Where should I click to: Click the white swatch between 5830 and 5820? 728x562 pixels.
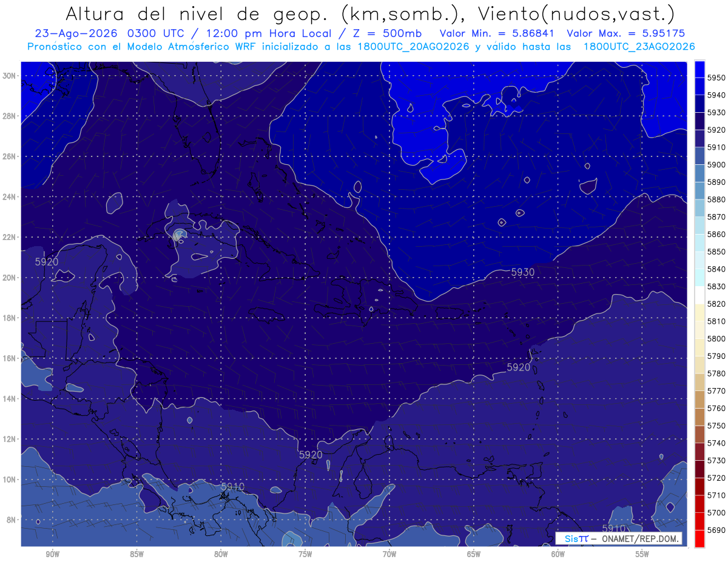point(699,295)
